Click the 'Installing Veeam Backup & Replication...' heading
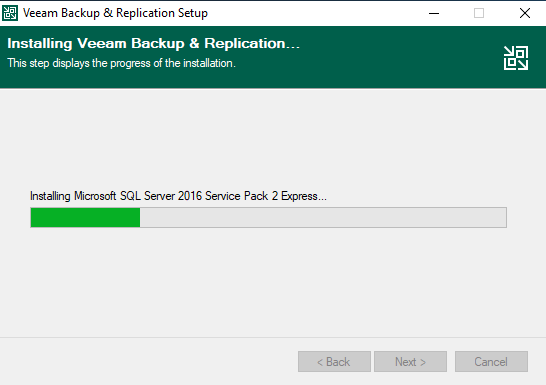 (153, 44)
